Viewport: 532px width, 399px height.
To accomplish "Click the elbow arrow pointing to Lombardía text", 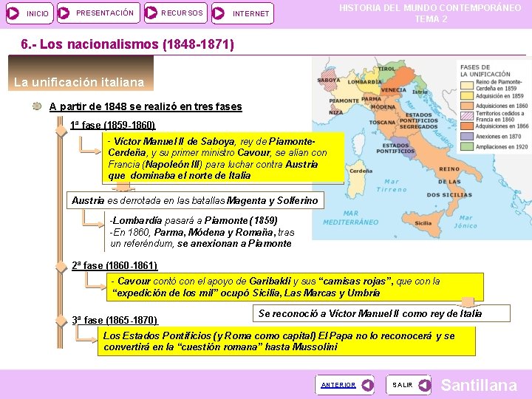I will [x=92, y=219].
